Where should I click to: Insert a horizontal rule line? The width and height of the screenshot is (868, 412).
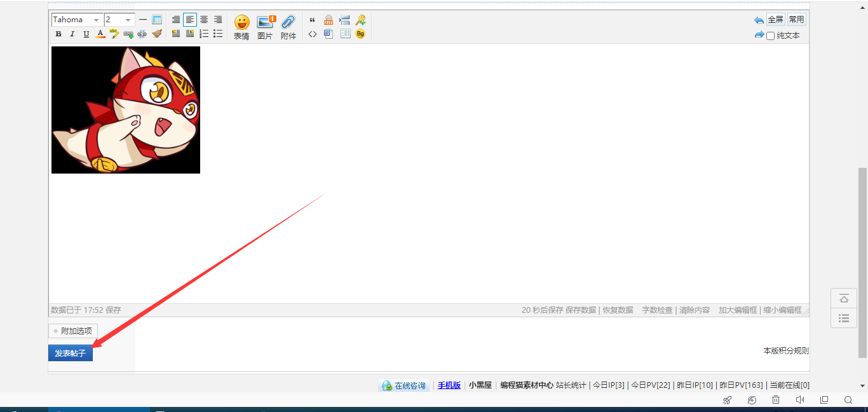(x=143, y=20)
